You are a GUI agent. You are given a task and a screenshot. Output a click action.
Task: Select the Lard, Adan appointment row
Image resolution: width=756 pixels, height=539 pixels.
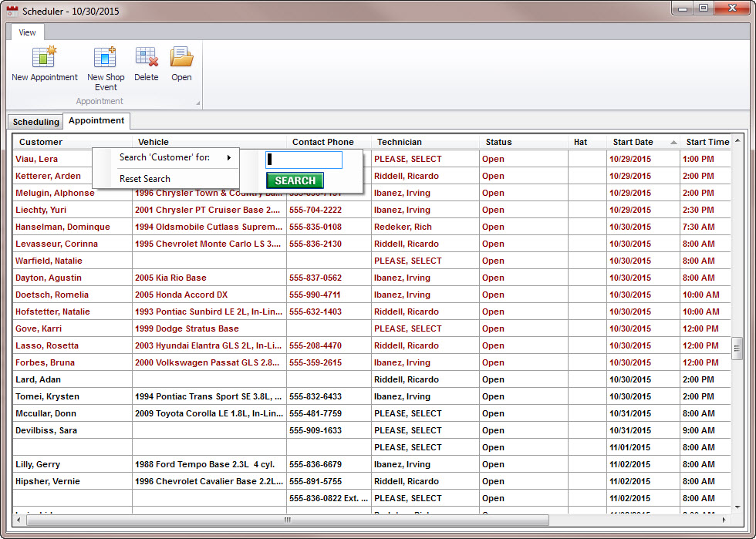(x=371, y=379)
